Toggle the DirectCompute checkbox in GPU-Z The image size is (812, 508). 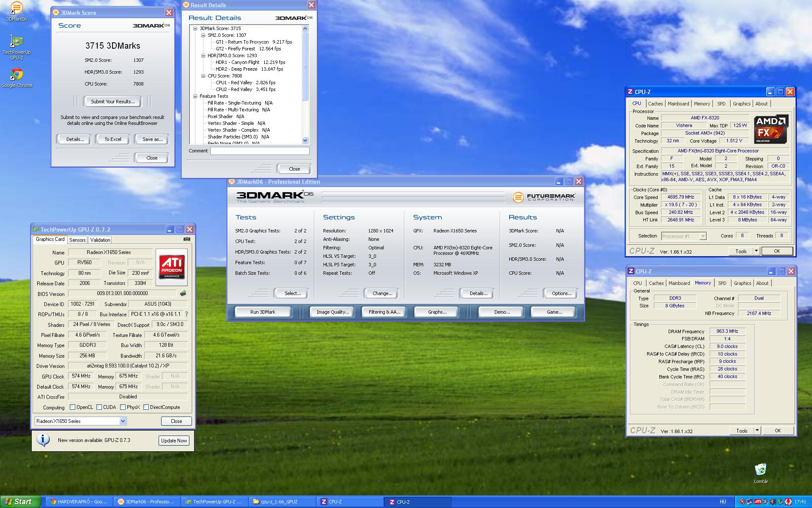pos(146,407)
